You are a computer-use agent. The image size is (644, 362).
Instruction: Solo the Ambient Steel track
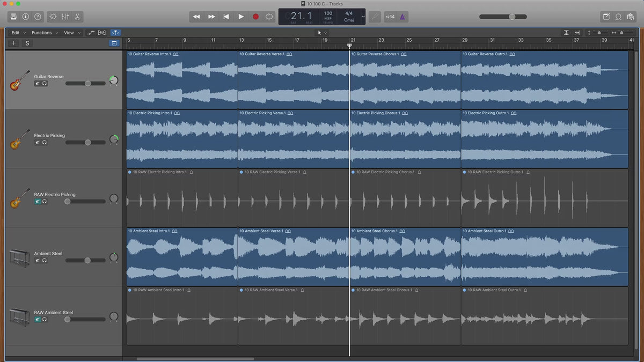(45, 261)
